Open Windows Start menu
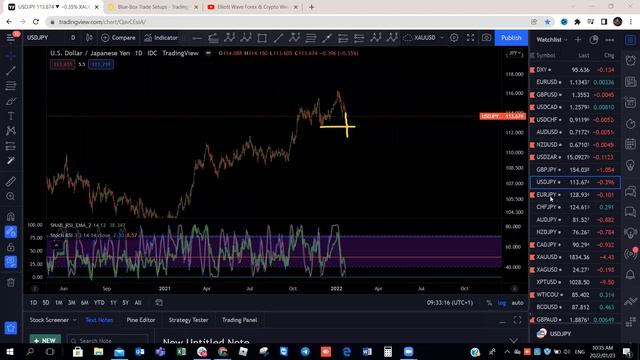 pyautogui.click(x=9, y=351)
